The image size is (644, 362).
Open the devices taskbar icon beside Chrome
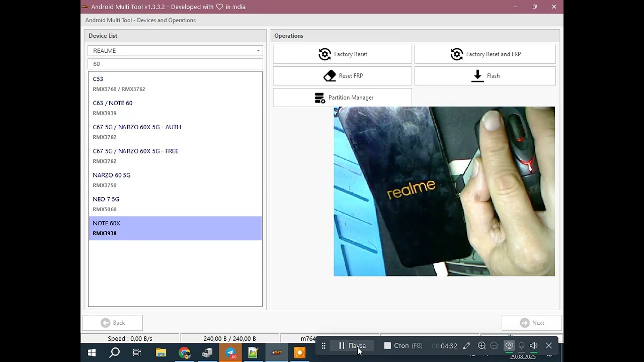(x=207, y=353)
